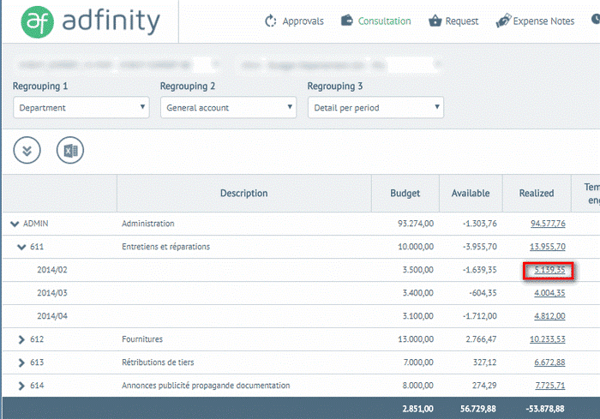Click the realized amount 4.004,35 link
Viewport: 600px width, 419px height.
549,293
